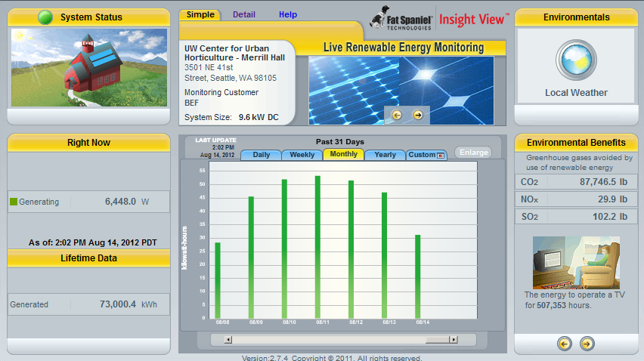The image size is (644, 361).
Task: Open the Detail view tab
Action: (243, 15)
